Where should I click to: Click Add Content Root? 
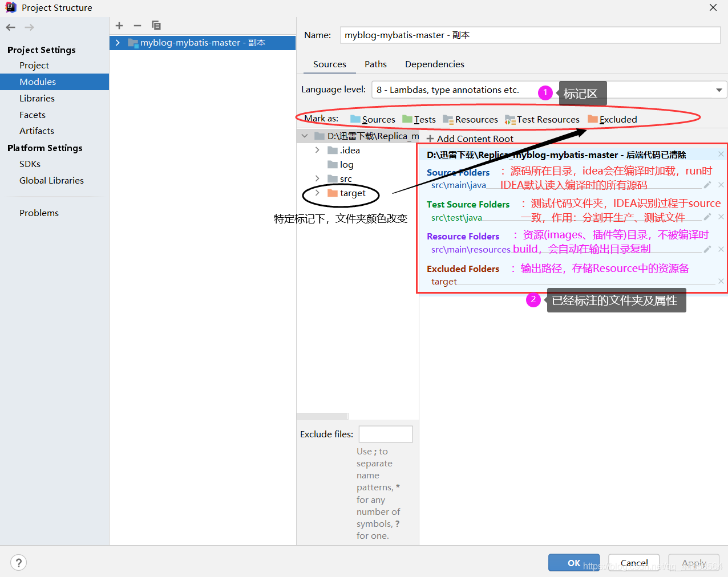[x=470, y=139]
